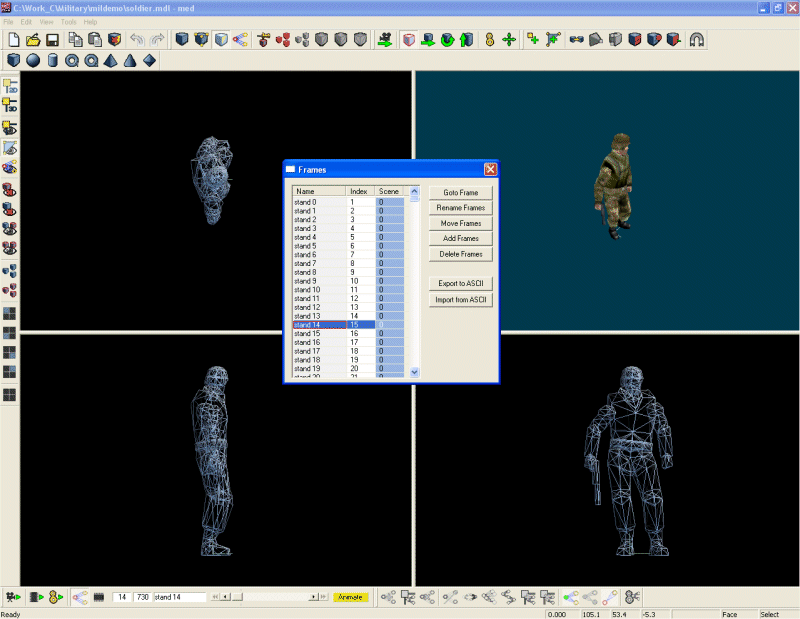Click the Move Frames button
The image size is (800, 619).
461,224
